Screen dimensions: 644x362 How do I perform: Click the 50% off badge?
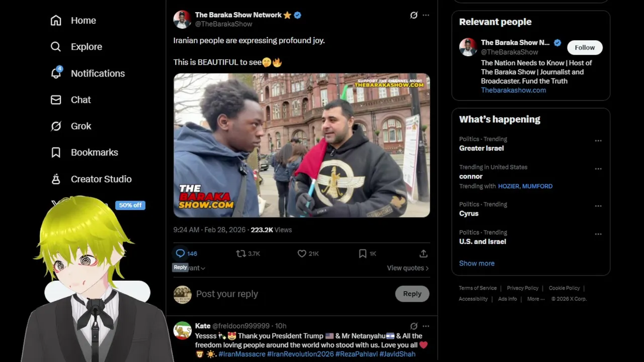point(130,205)
